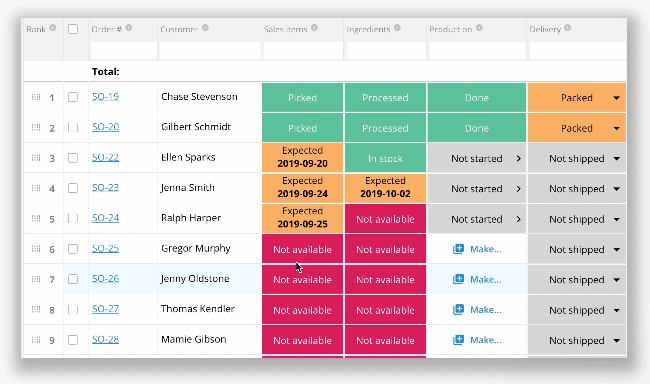Click the info icon next to Order #
650x384 pixels.
(129, 28)
